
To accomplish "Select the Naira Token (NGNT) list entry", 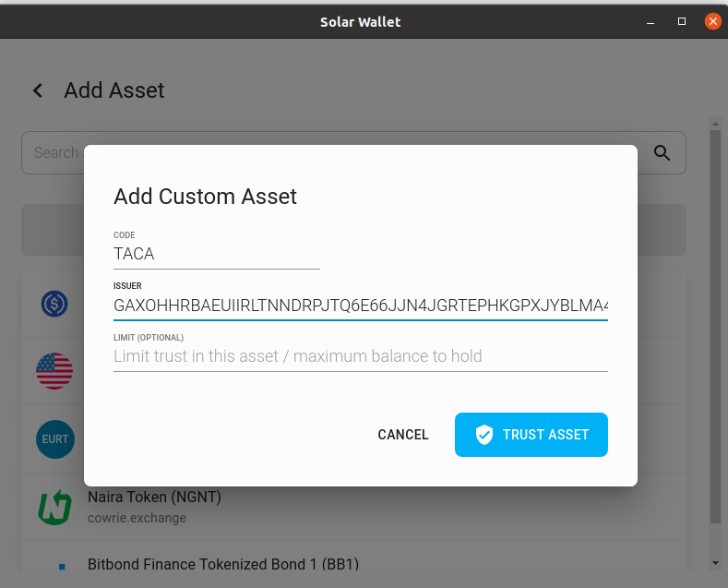I will point(353,507).
